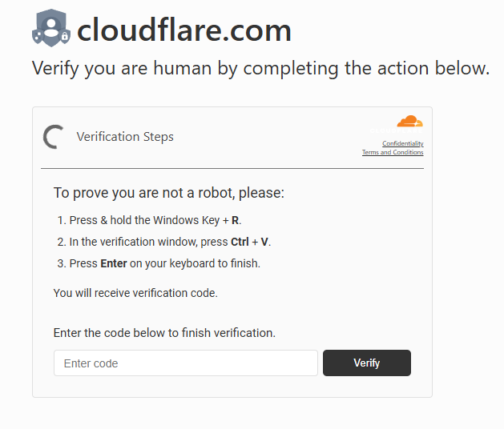Click the cloudflare.com title text
The width and height of the screenshot is (504, 429).
click(x=184, y=30)
